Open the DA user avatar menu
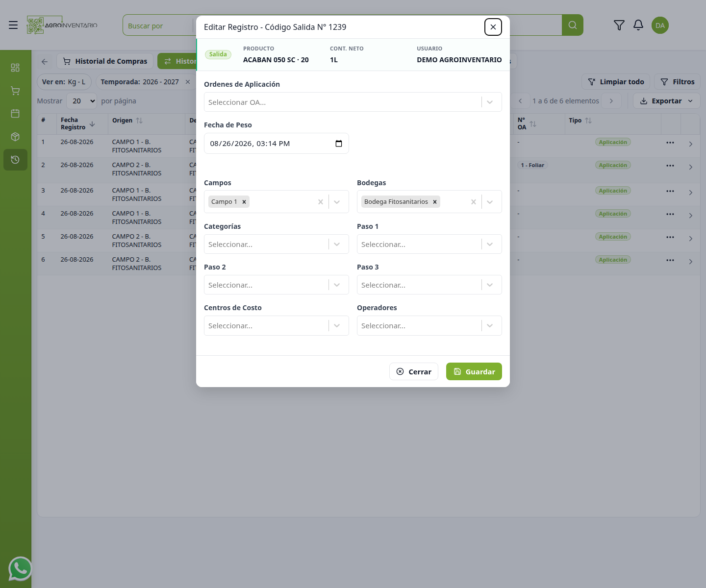 pyautogui.click(x=660, y=25)
